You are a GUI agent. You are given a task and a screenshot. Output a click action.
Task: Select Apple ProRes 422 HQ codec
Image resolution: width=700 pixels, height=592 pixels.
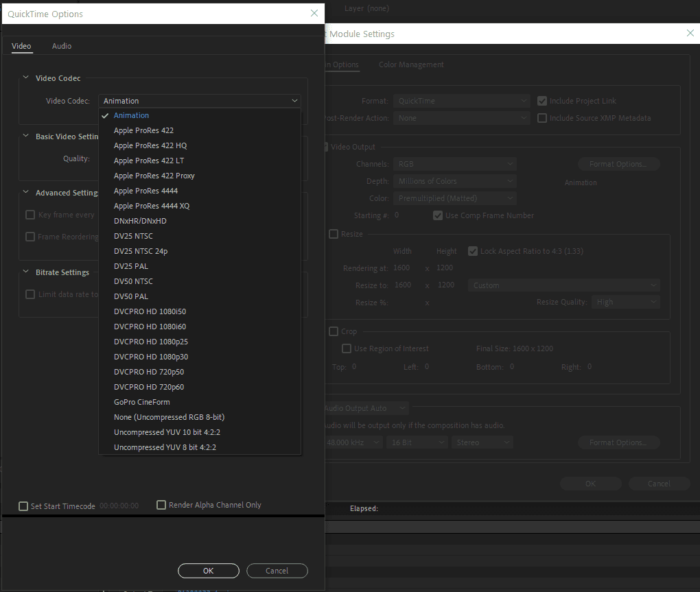point(150,145)
